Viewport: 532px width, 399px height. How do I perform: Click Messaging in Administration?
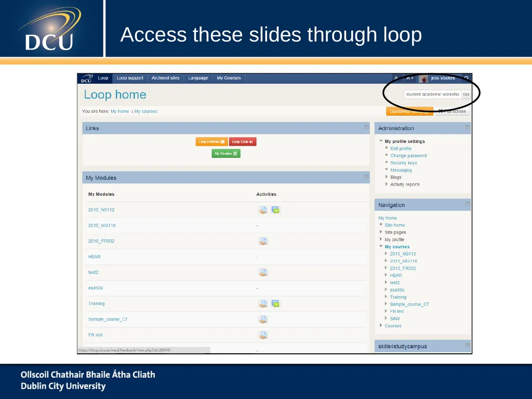click(x=401, y=170)
